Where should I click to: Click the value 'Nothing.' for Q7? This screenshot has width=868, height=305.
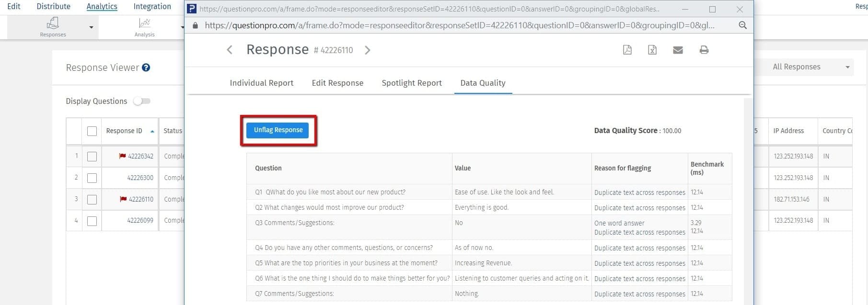[467, 294]
